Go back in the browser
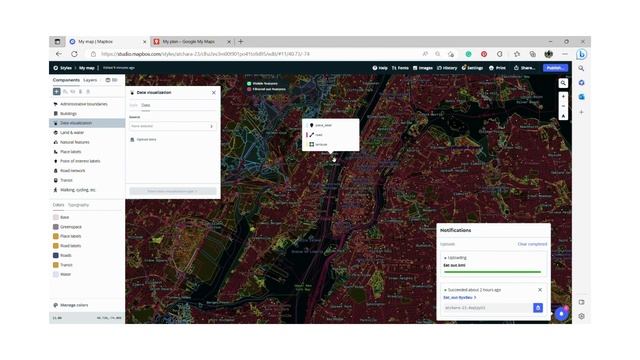This screenshot has width=640, height=360. point(59,54)
